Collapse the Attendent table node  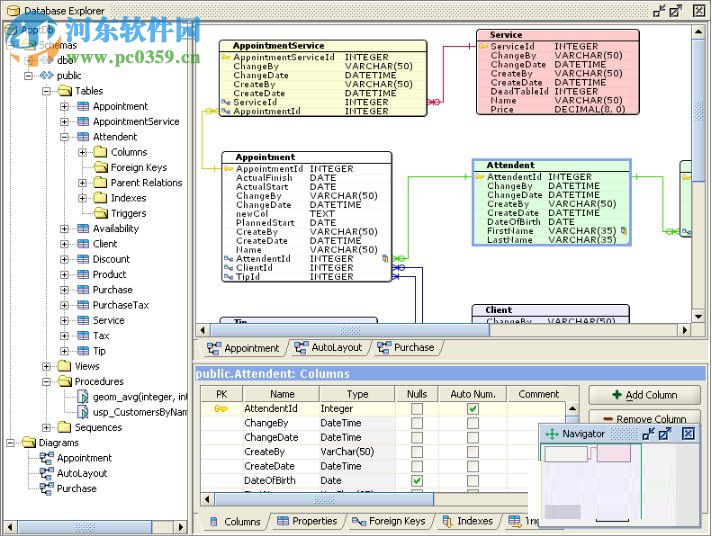[x=64, y=137]
